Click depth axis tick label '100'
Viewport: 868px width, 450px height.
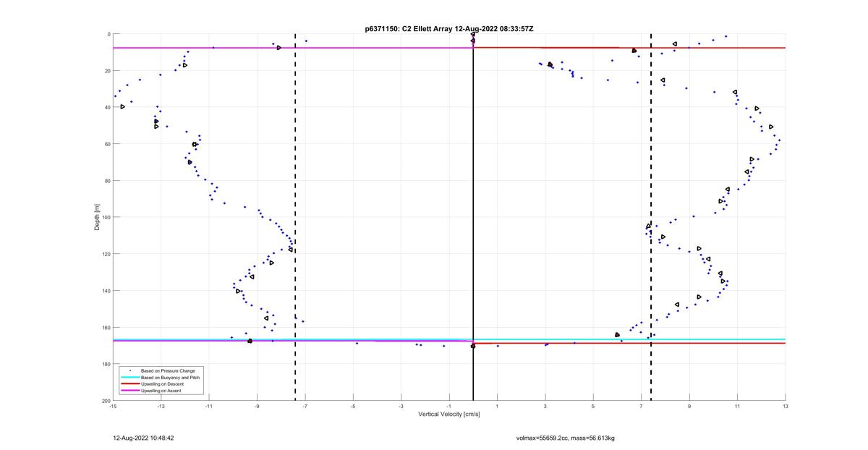click(106, 217)
